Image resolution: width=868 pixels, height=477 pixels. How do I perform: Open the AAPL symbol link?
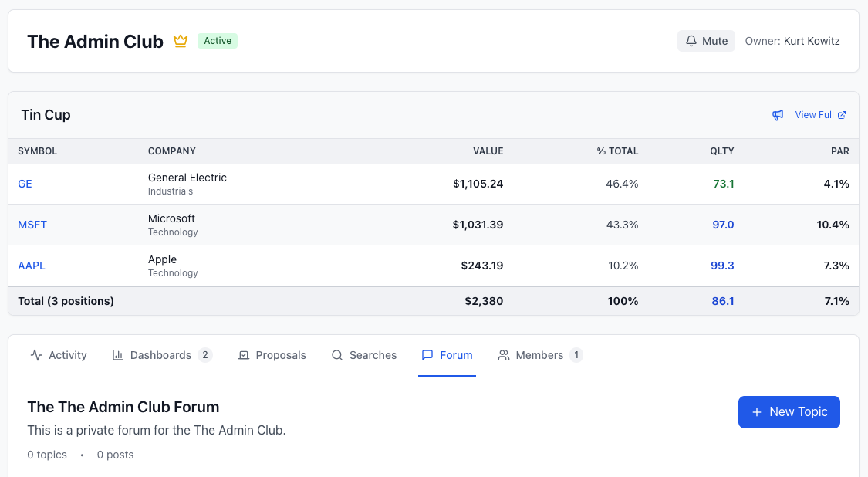pyautogui.click(x=32, y=266)
